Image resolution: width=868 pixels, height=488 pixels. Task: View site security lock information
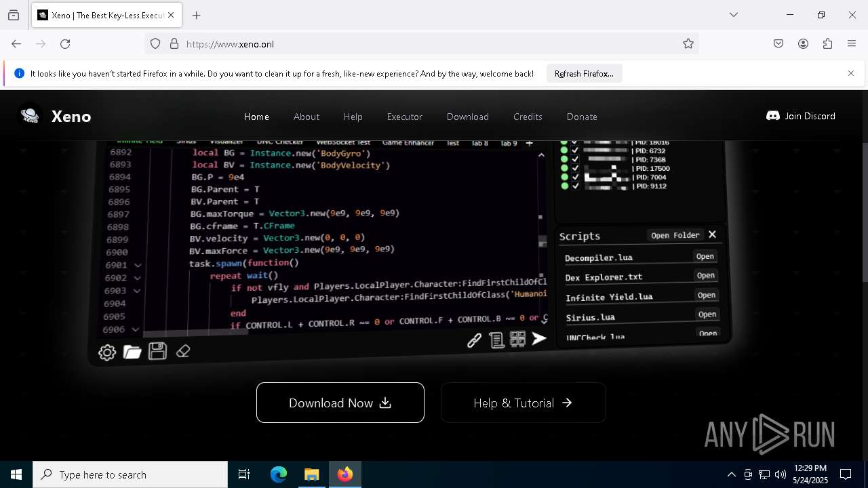point(174,43)
